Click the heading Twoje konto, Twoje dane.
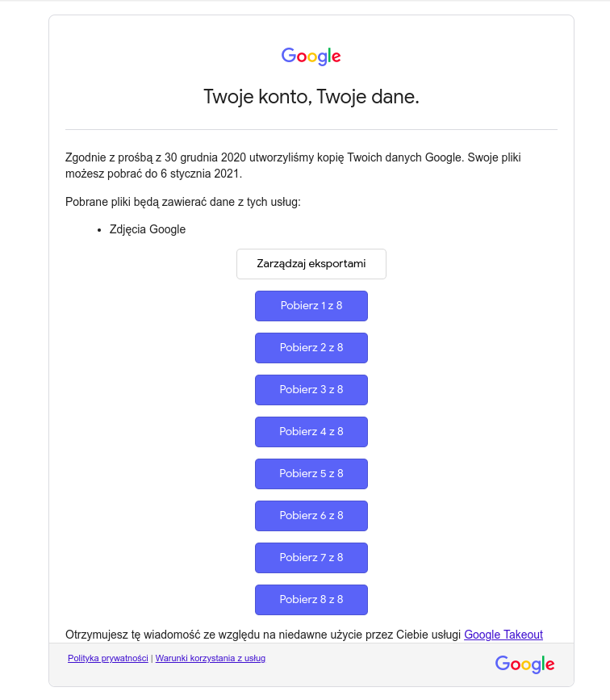This screenshot has height=700, width=610. (311, 98)
